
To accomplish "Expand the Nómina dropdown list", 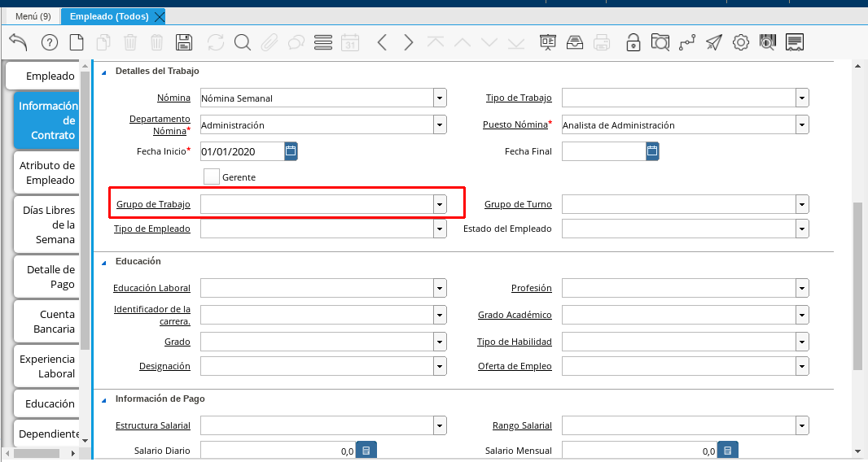I will point(440,98).
